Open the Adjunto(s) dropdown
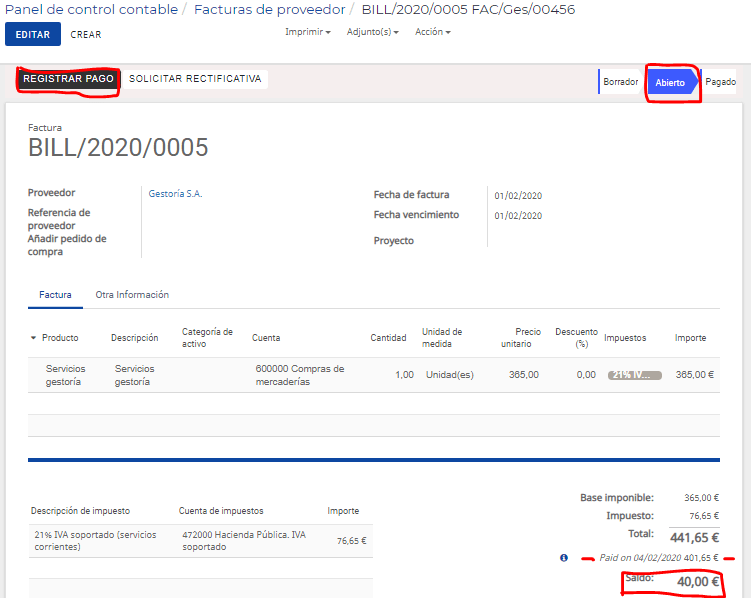Image resolution: width=751 pixels, height=598 pixels. tap(372, 32)
